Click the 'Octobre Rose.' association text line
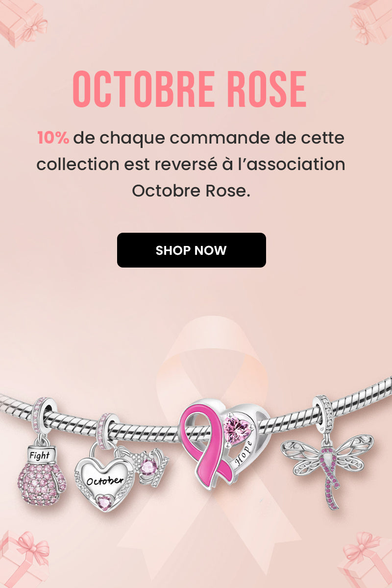This screenshot has width=392, height=588. click(191, 191)
